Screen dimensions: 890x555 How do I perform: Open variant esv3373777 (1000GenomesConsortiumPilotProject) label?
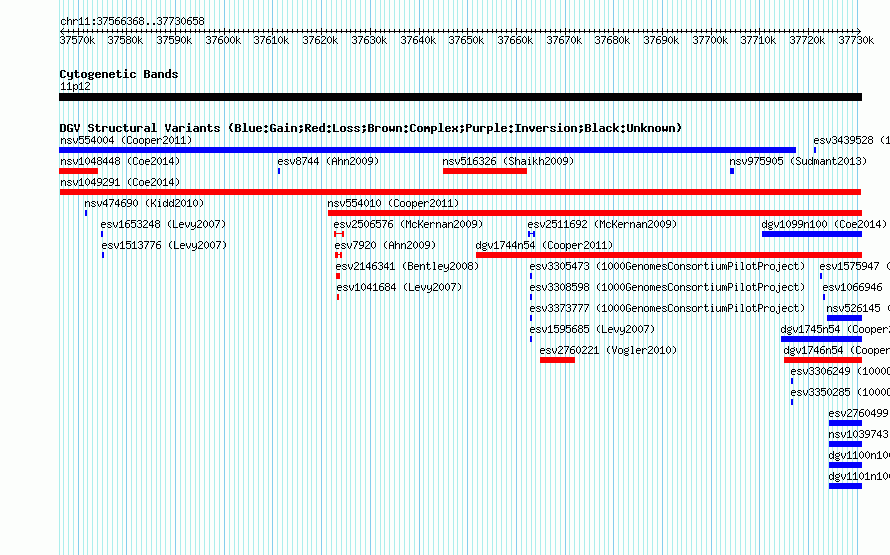(x=668, y=308)
